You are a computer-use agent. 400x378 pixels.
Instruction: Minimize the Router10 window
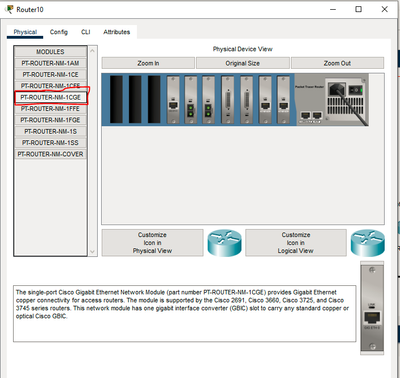333,9
